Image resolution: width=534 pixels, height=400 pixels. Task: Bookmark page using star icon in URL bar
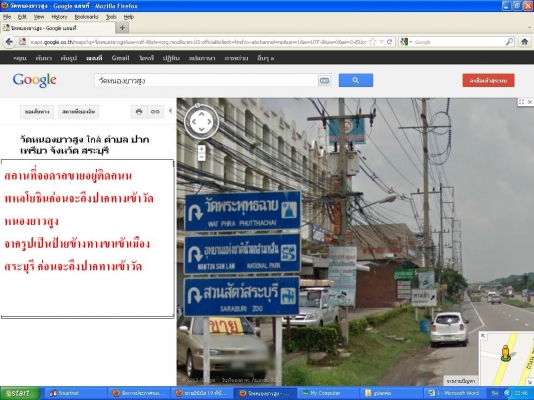(x=373, y=42)
